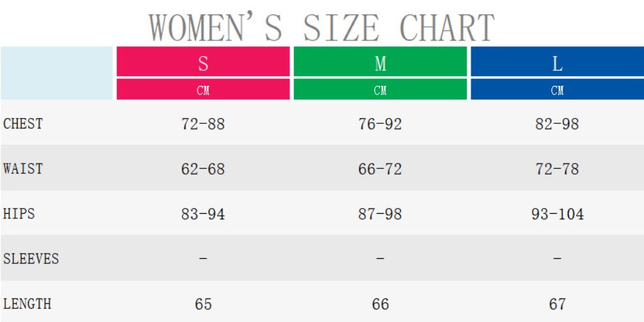Select the green M size header
This screenshot has height=322, width=644.
point(381,64)
